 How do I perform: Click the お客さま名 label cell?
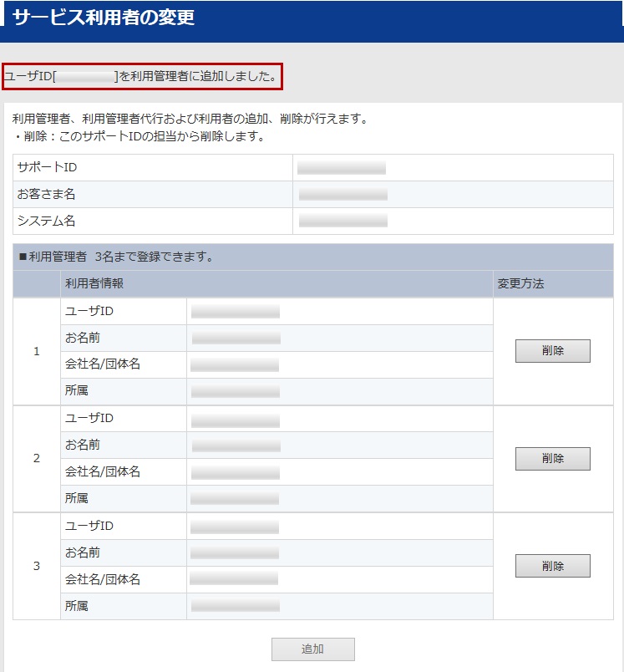[x=153, y=195]
